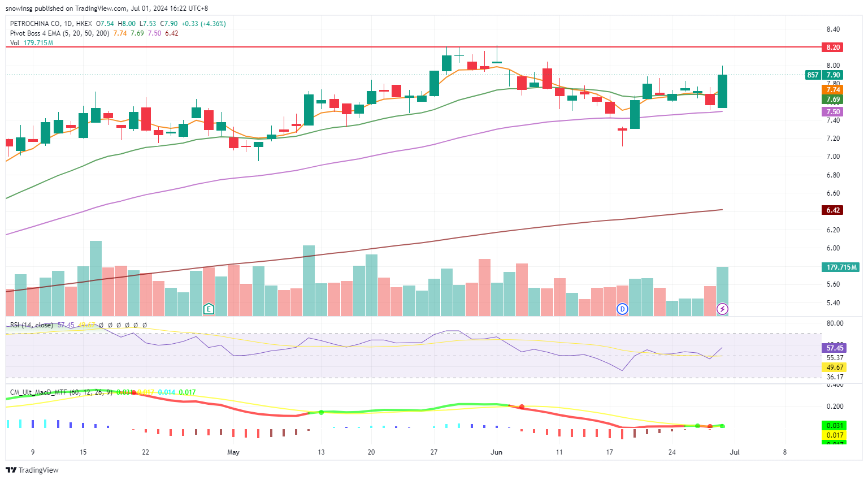Click the orange 7.74 value in EMA legend
868x480 pixels.
120,33
